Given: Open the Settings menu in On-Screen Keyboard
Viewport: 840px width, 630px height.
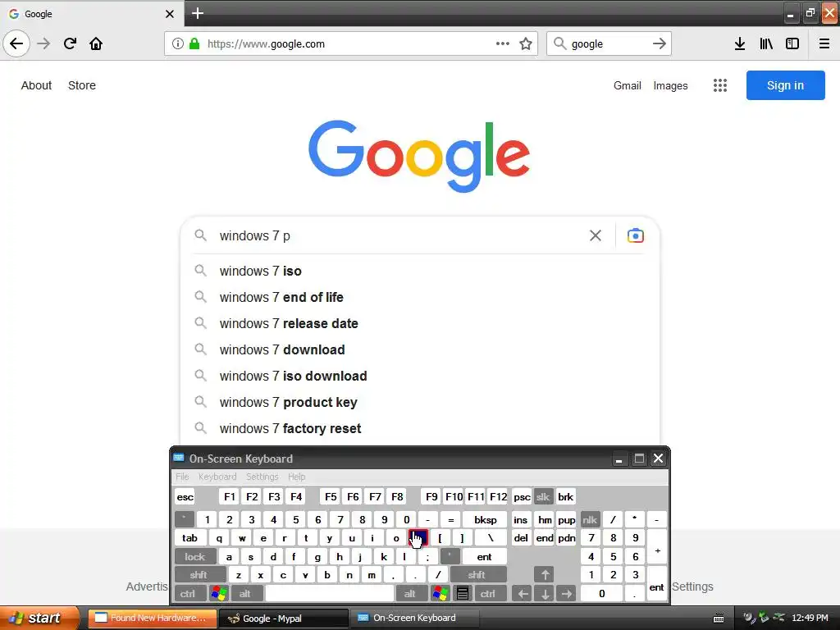Looking at the screenshot, I should tap(262, 477).
